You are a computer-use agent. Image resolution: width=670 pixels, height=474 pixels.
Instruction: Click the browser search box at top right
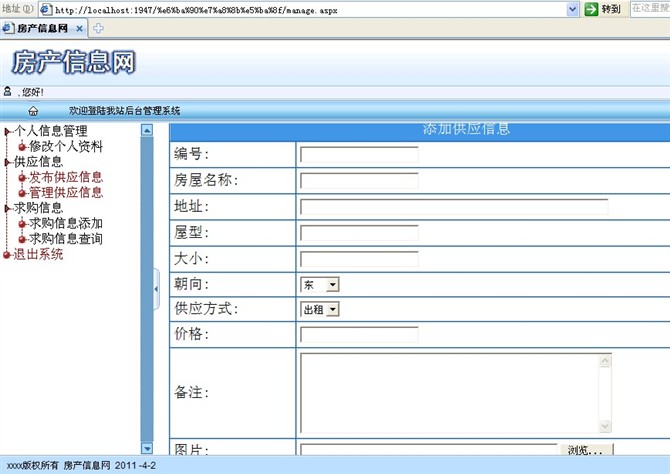click(x=650, y=9)
